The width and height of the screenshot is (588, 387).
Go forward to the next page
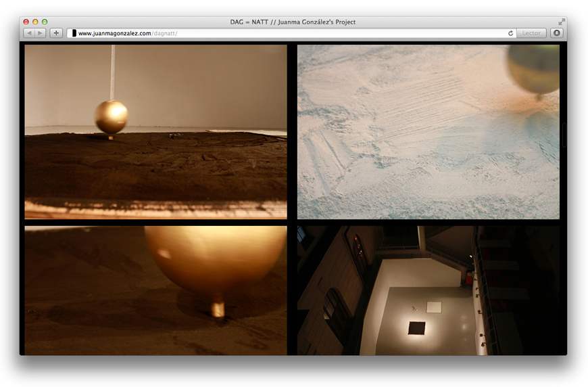pos(40,33)
